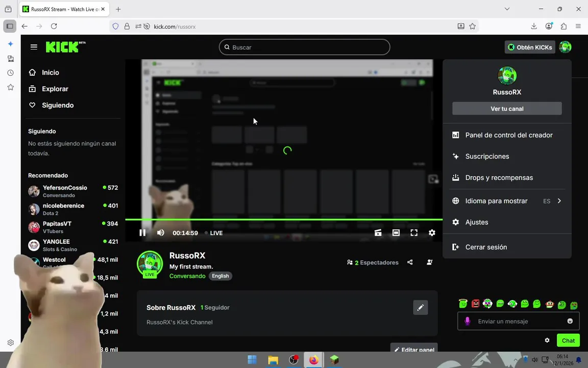Viewport: 588px width, 368px height.
Task: Open video player settings gear
Action: point(432,233)
